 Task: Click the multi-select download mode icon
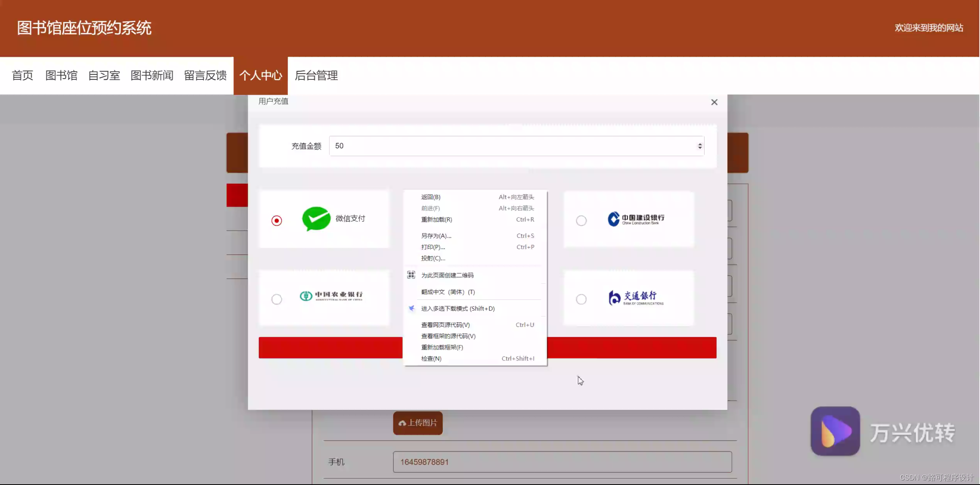[x=411, y=308]
